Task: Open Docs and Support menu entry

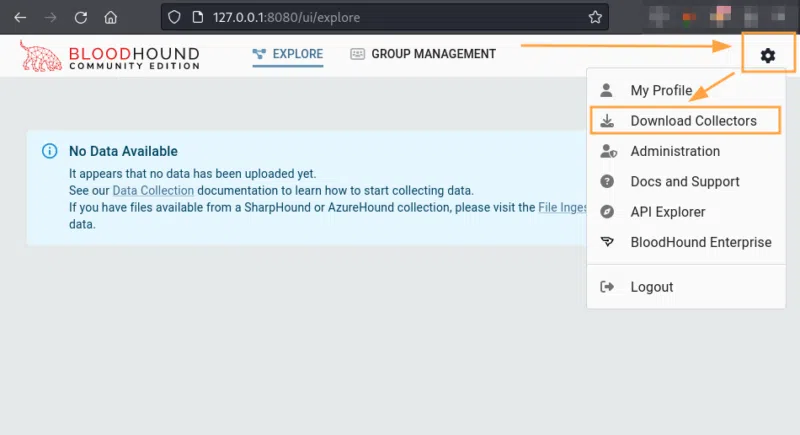Action: coord(686,182)
